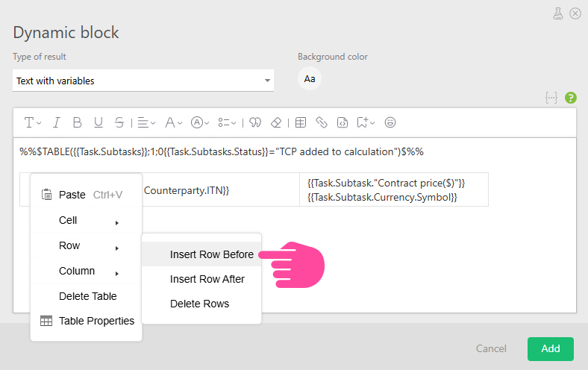588x370 pixels.
Task: Toggle bold text formatting
Action: pyautogui.click(x=77, y=122)
